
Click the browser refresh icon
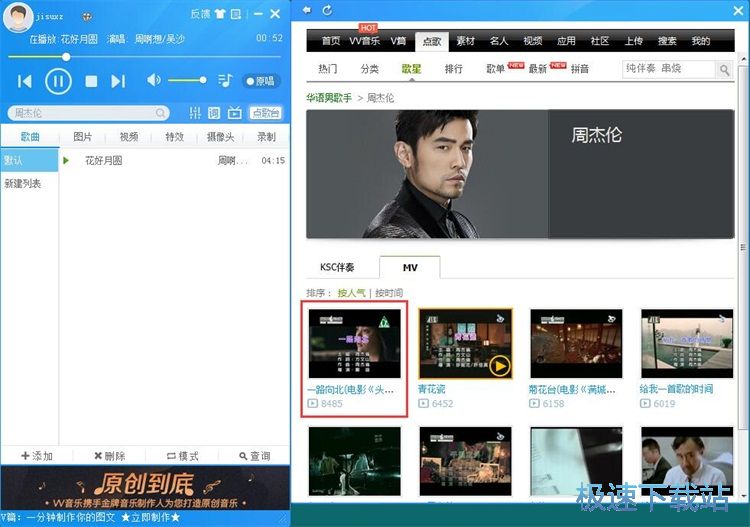(327, 10)
